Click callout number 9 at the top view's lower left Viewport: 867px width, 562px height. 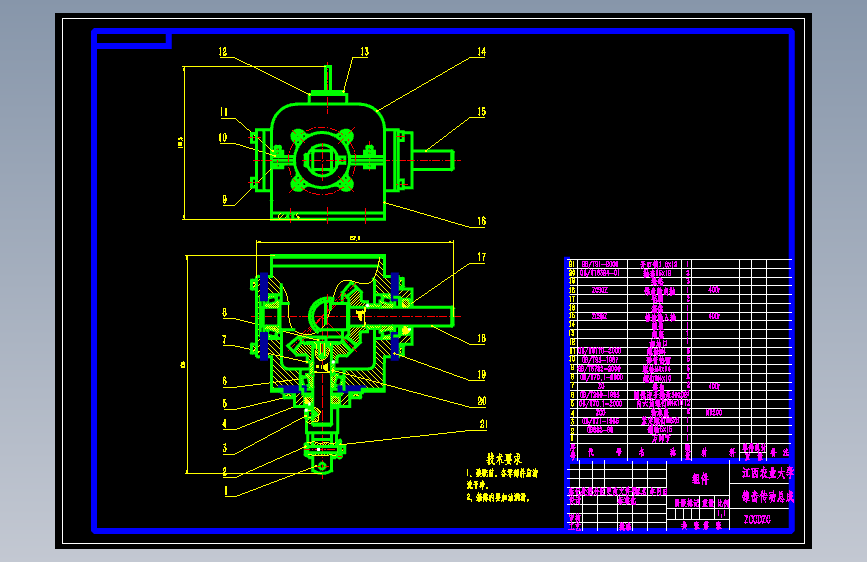(224, 199)
